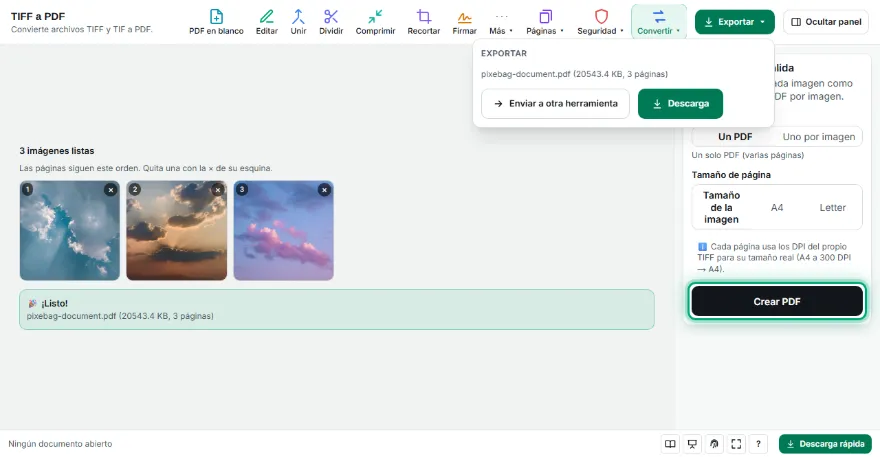Open the Seguridad dropdown
This screenshot has width=880, height=457.
click(601, 22)
